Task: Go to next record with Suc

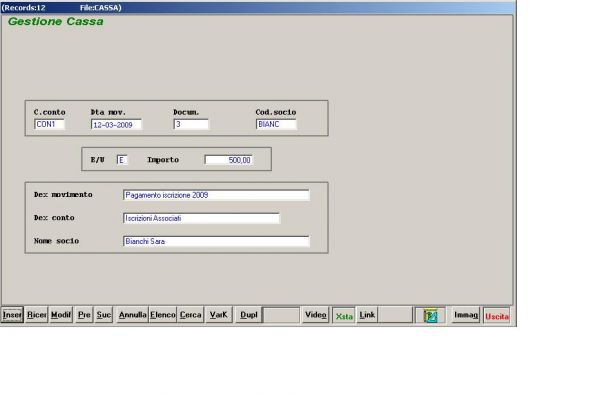Action: pos(104,315)
